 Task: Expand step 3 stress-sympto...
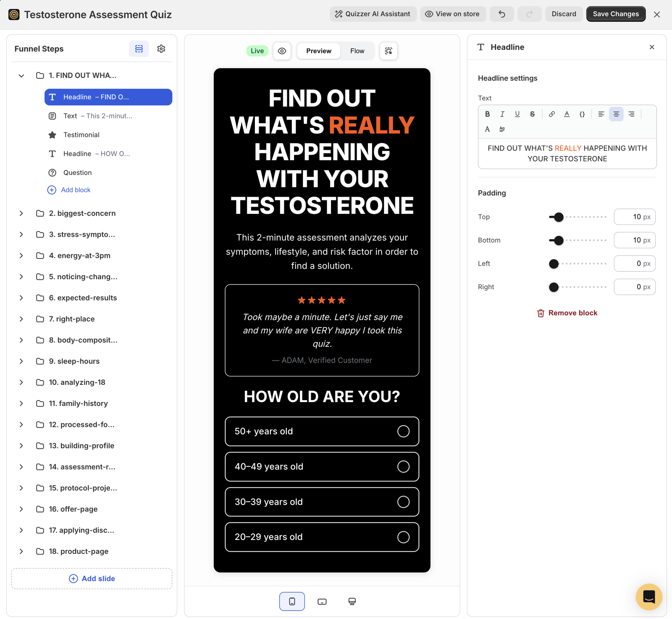21,234
